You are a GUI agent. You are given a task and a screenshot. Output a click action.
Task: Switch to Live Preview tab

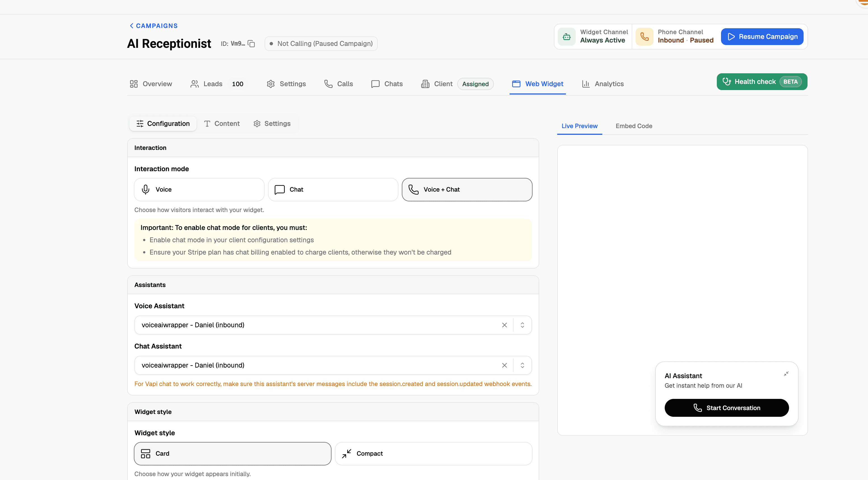click(580, 126)
